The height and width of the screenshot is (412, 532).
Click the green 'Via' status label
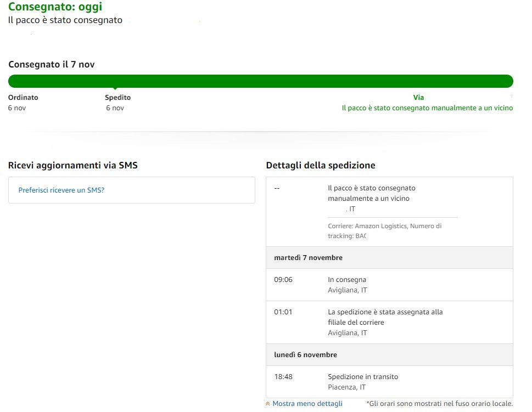click(418, 98)
